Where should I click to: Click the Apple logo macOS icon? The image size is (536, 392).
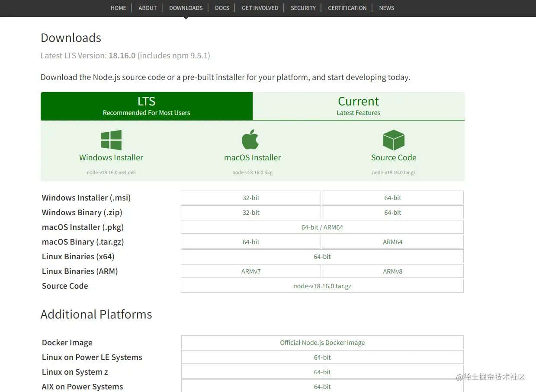pyautogui.click(x=250, y=140)
